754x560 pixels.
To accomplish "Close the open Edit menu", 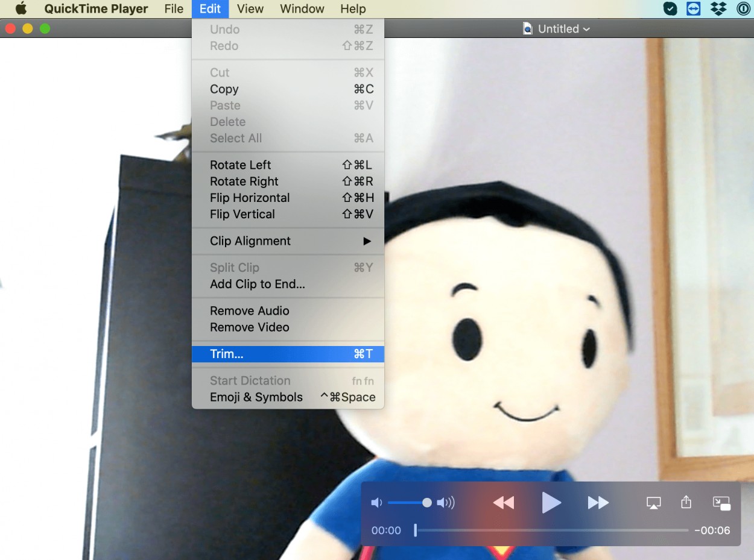I will [x=210, y=8].
